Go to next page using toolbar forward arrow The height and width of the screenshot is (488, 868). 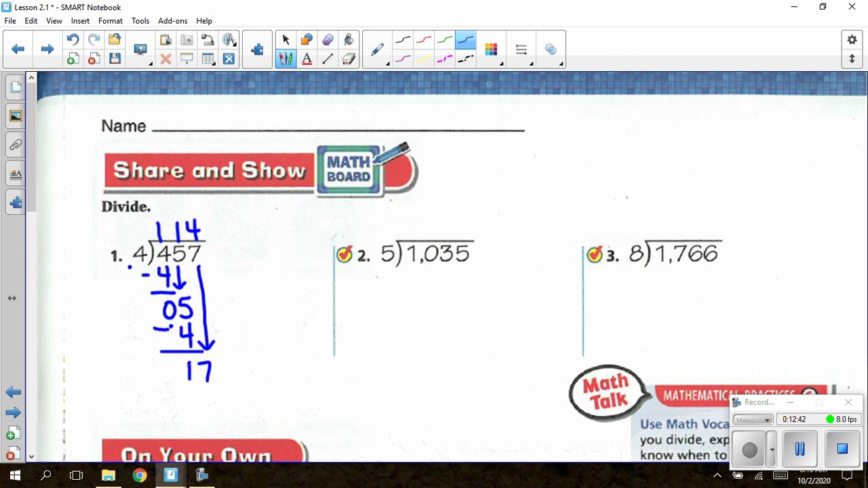pos(47,49)
